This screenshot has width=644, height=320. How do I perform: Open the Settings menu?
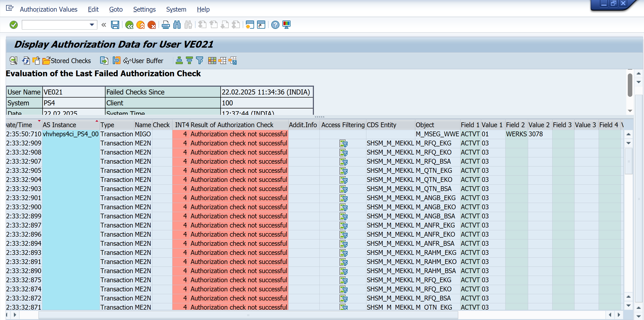pyautogui.click(x=144, y=9)
